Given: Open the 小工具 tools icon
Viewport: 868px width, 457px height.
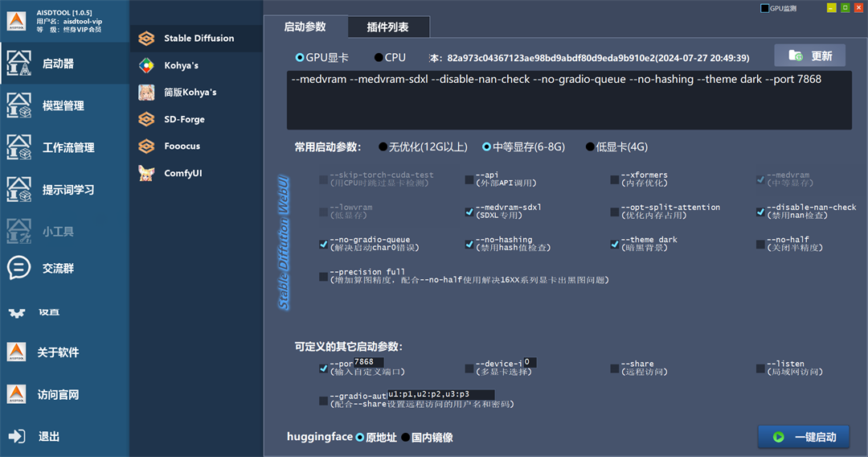Looking at the screenshot, I should (x=18, y=232).
